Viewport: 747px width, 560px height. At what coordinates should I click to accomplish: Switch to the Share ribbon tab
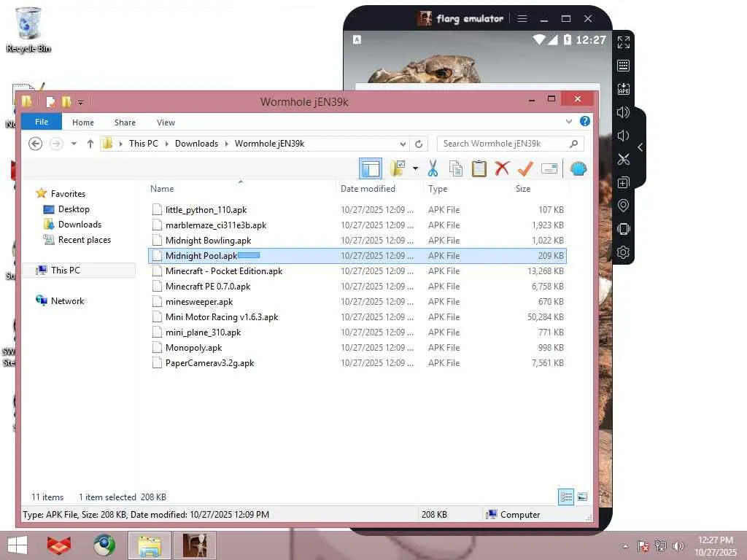coord(125,122)
